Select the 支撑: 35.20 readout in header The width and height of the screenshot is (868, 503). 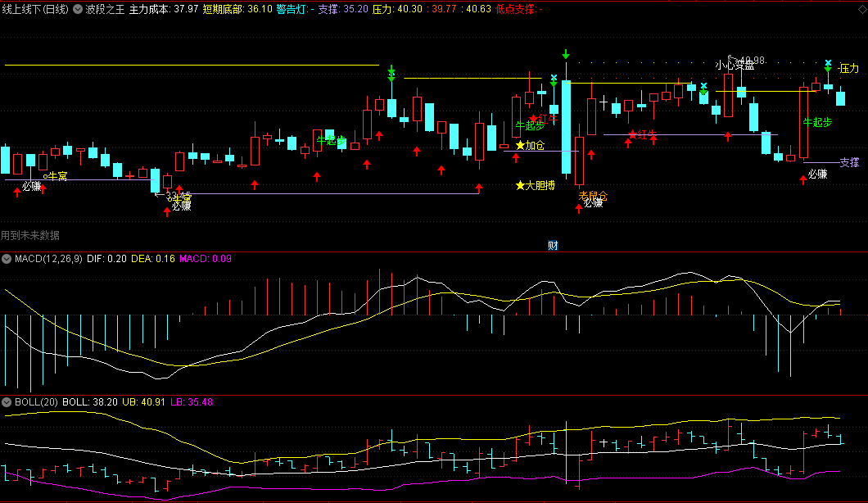pos(342,9)
